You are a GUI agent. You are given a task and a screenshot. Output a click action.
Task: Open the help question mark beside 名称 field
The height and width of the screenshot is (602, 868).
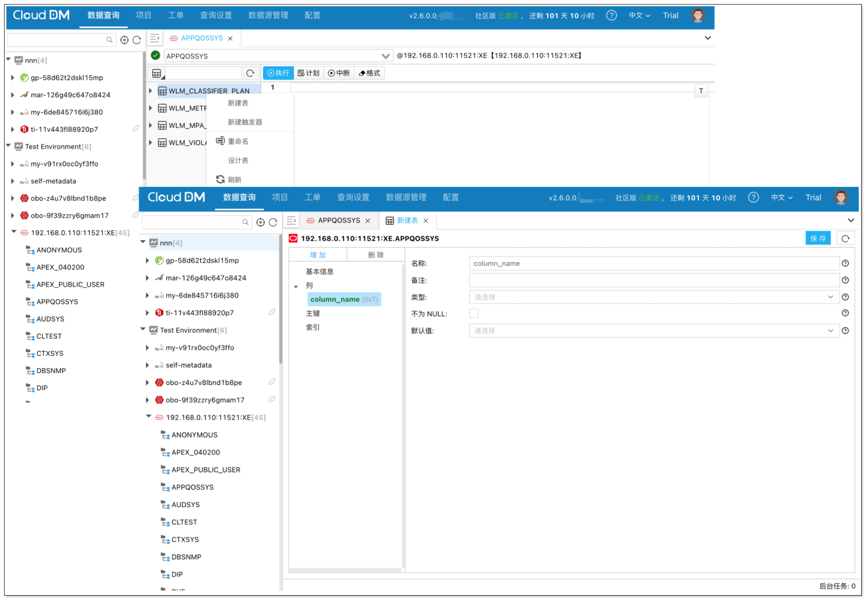[845, 263]
